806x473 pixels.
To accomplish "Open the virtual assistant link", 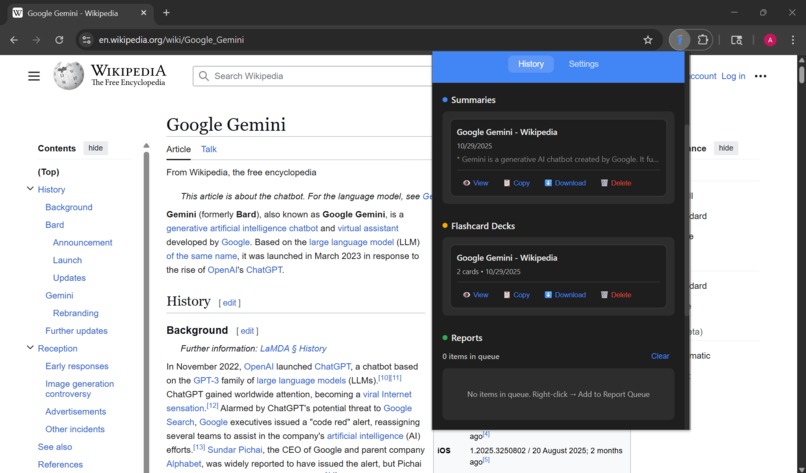I will pos(368,228).
